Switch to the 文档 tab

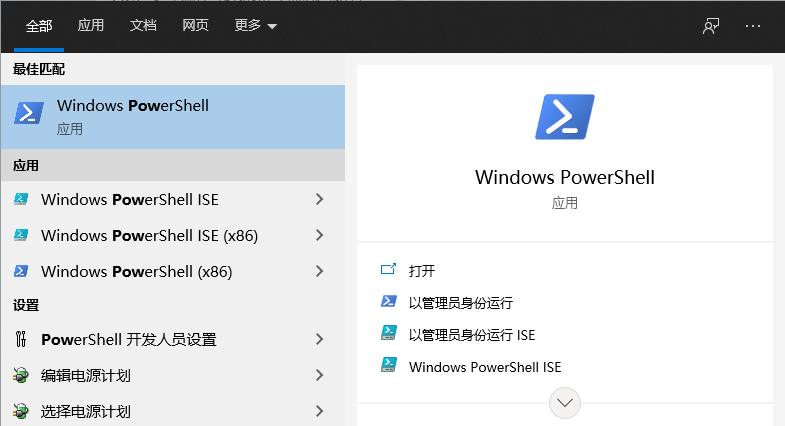pos(143,26)
